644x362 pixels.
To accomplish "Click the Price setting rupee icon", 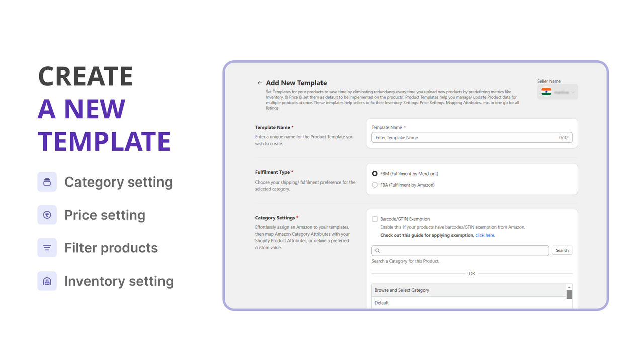I will point(47,215).
